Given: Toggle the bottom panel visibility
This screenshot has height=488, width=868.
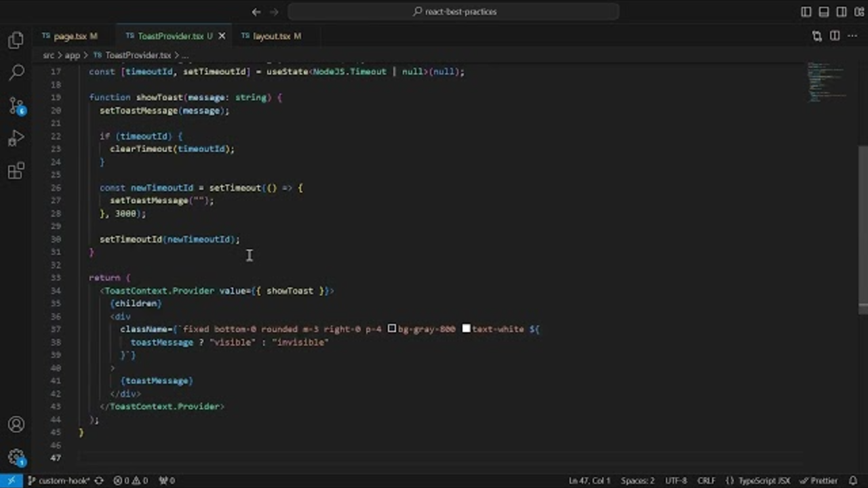Looking at the screenshot, I should (824, 12).
